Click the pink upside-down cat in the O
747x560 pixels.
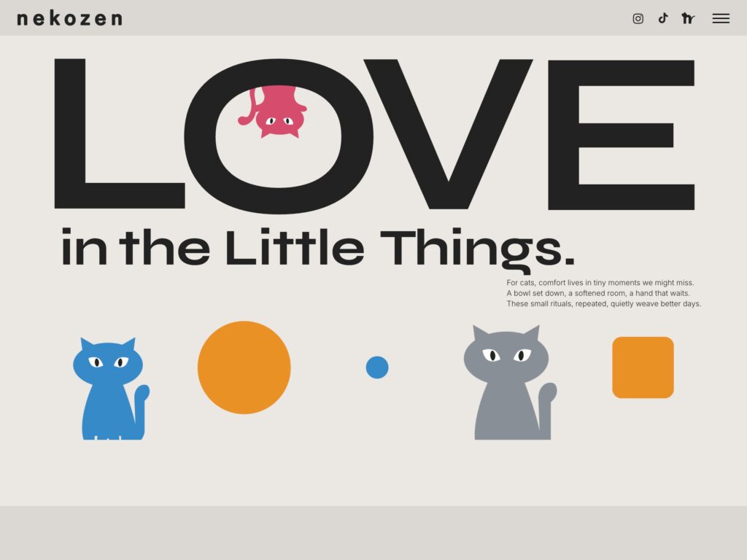pyautogui.click(x=274, y=112)
